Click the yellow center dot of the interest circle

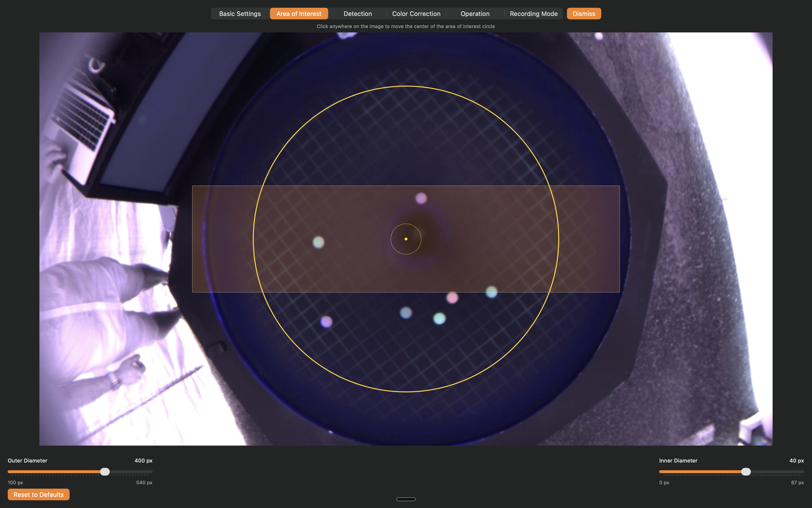406,239
